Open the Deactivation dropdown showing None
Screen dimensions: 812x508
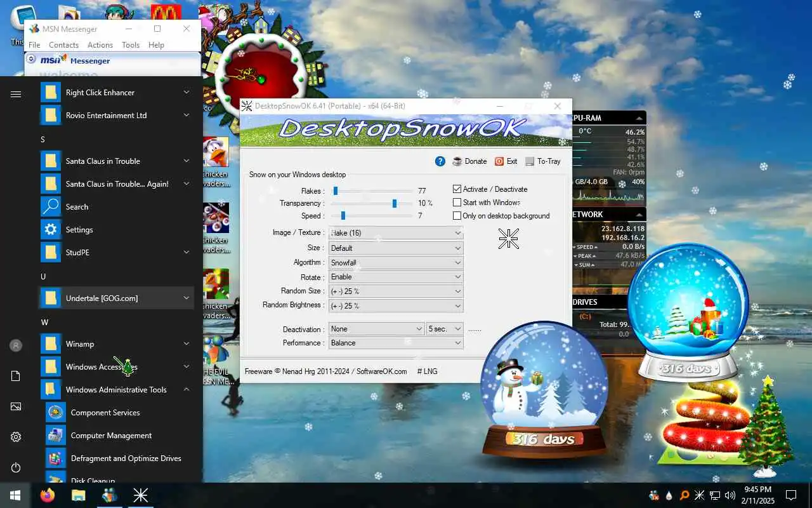[x=377, y=329]
